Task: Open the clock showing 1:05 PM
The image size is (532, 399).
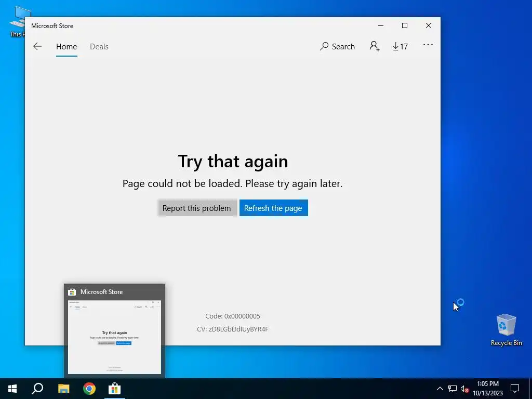Action: tap(487, 389)
